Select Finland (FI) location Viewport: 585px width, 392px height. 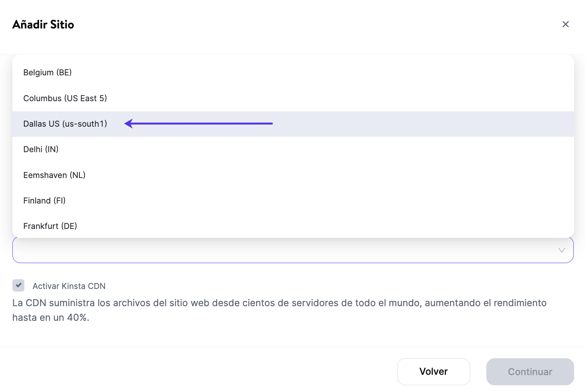click(44, 200)
